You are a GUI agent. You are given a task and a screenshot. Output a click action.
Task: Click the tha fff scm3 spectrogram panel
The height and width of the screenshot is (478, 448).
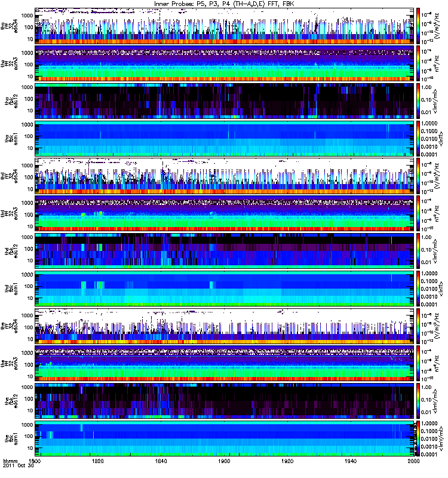(225, 63)
